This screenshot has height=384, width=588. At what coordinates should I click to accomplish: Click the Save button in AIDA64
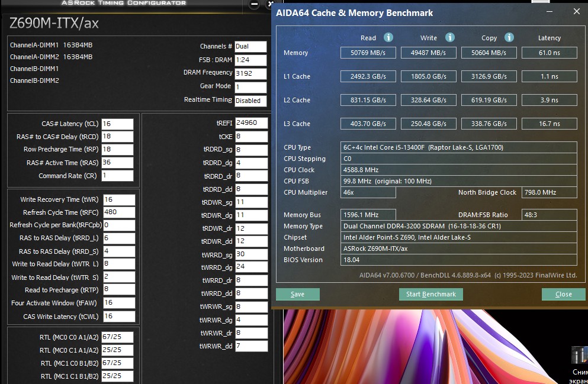pyautogui.click(x=298, y=294)
